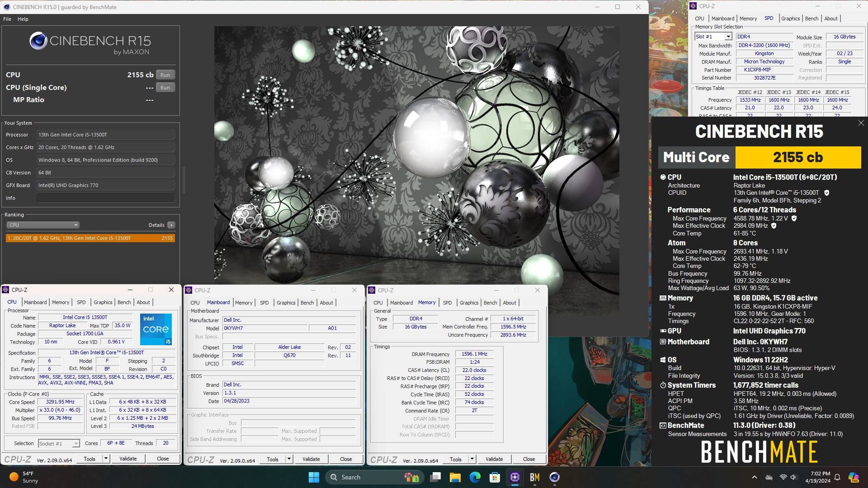The width and height of the screenshot is (868, 488).
Task: Click the Intel Core i5 logo badge
Action: [x=156, y=329]
